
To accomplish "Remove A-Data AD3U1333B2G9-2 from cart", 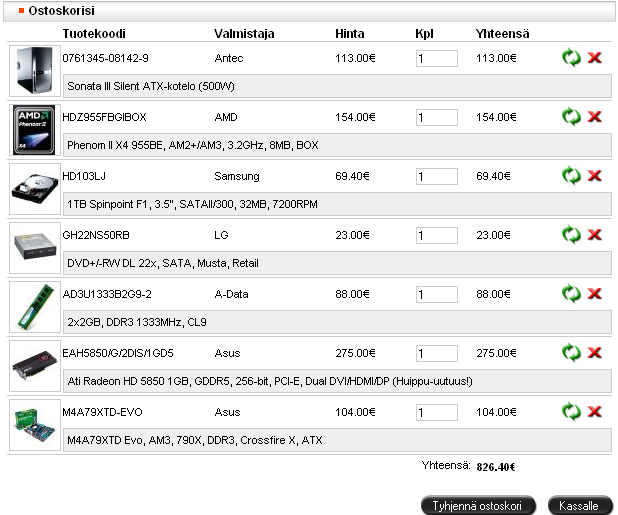I will [594, 294].
